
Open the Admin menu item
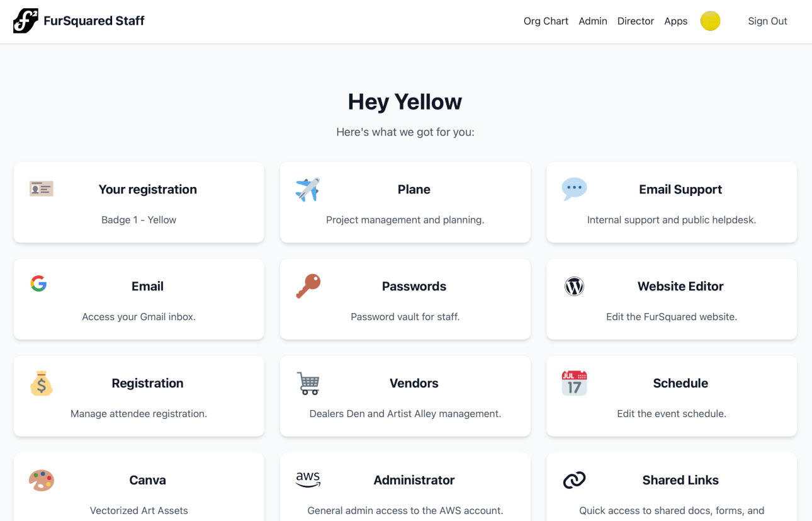593,21
